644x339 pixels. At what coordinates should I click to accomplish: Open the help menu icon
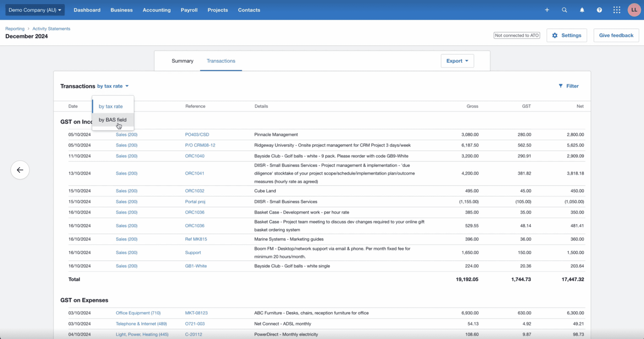click(x=599, y=10)
